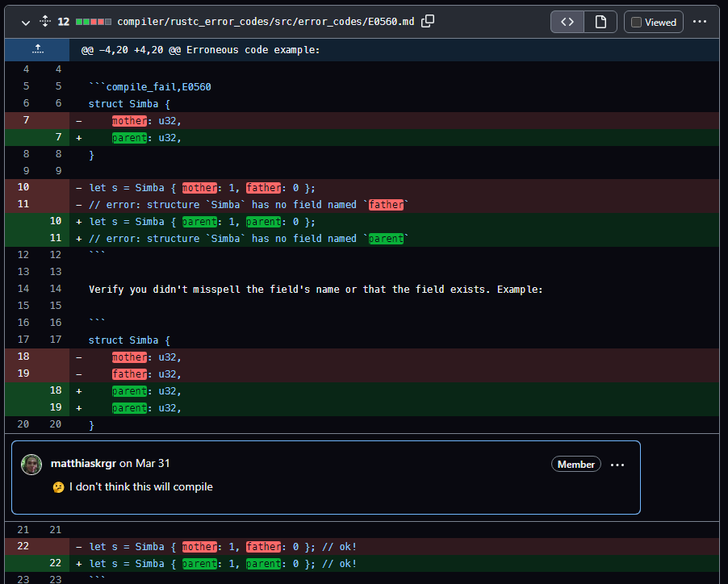Screen dimensions: 728x584
Task: Select added line number 18
Action: pos(56,390)
